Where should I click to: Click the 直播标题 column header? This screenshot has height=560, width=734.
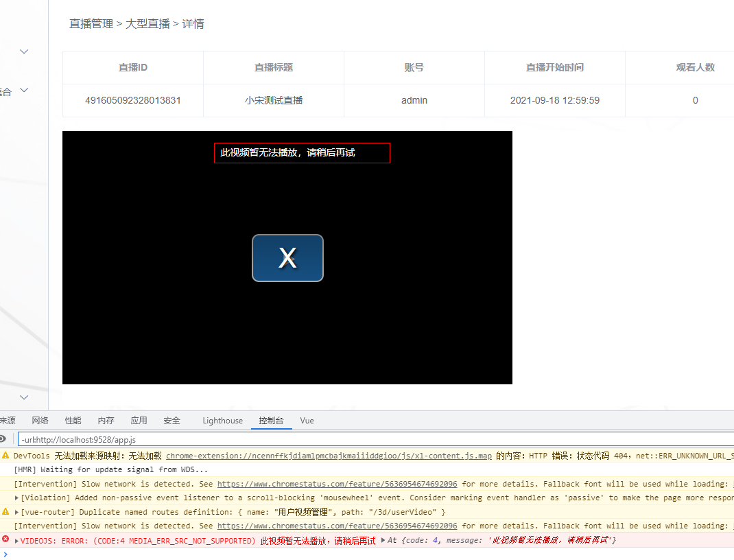[x=274, y=67]
